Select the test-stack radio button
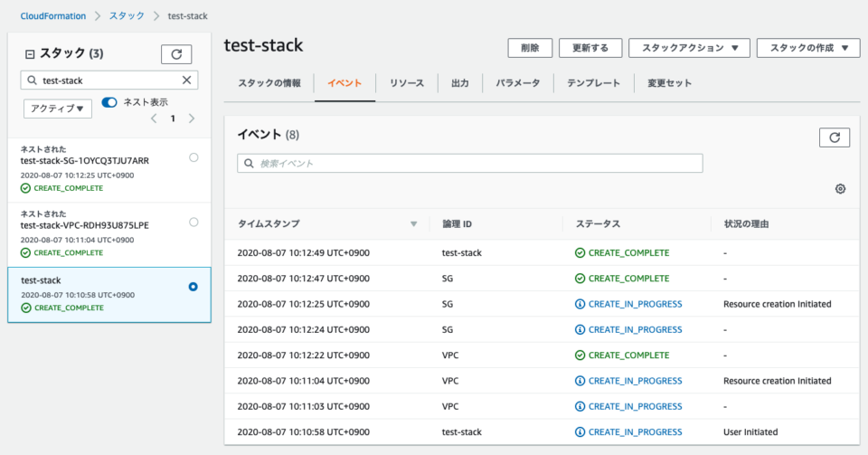 [x=193, y=287]
